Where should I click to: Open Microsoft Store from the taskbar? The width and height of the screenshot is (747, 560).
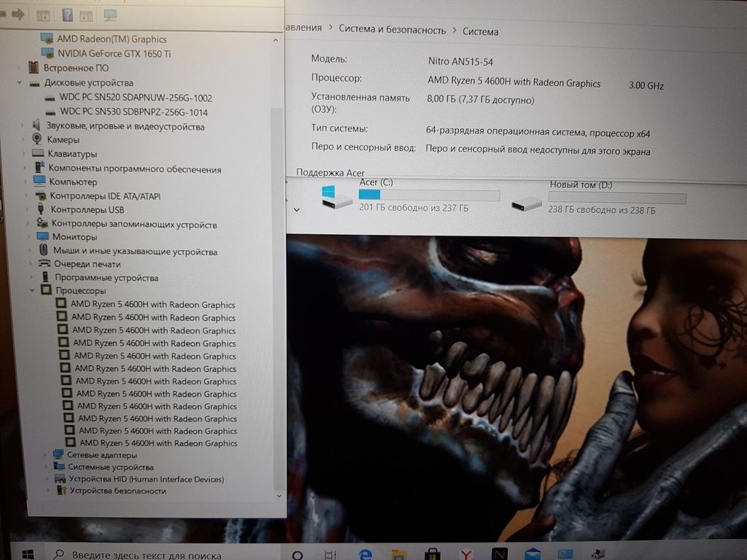pos(432,555)
